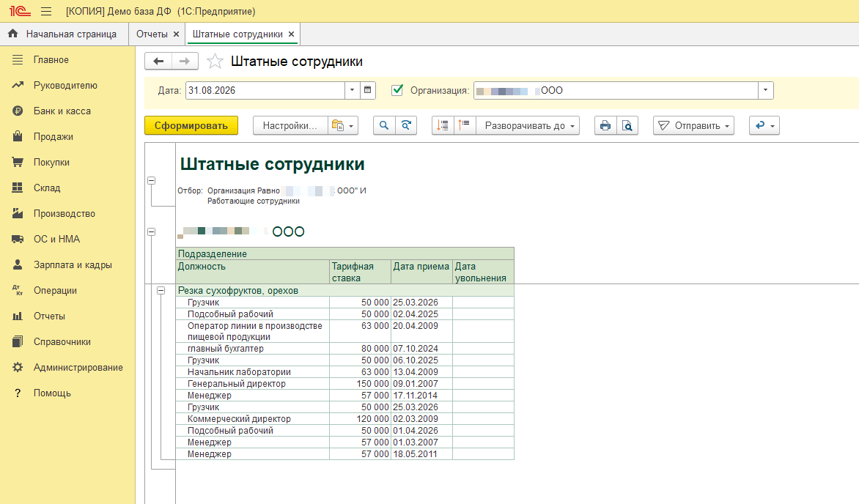Click the Дата увольнения column header
The image size is (859, 504).
(x=483, y=272)
